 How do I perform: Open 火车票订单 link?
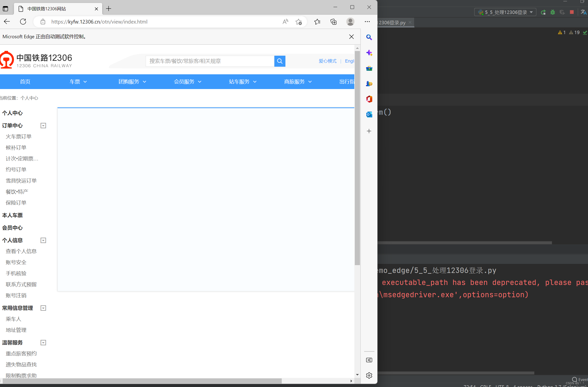19,137
